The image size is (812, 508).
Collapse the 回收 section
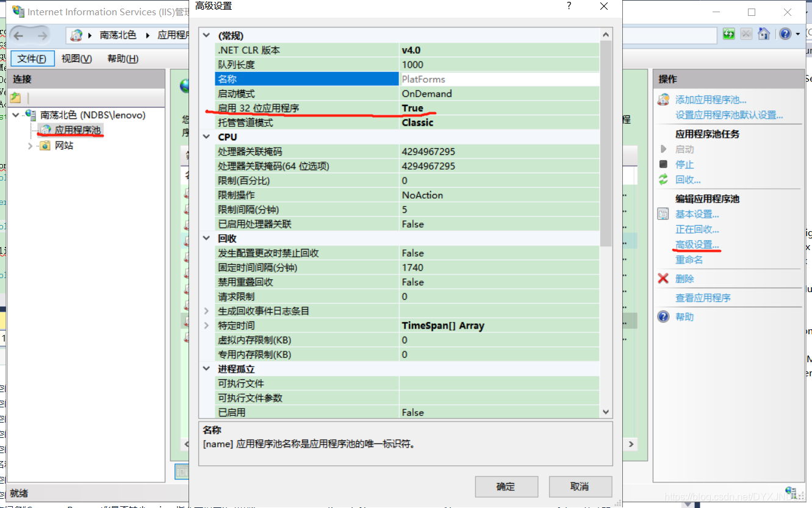point(206,238)
